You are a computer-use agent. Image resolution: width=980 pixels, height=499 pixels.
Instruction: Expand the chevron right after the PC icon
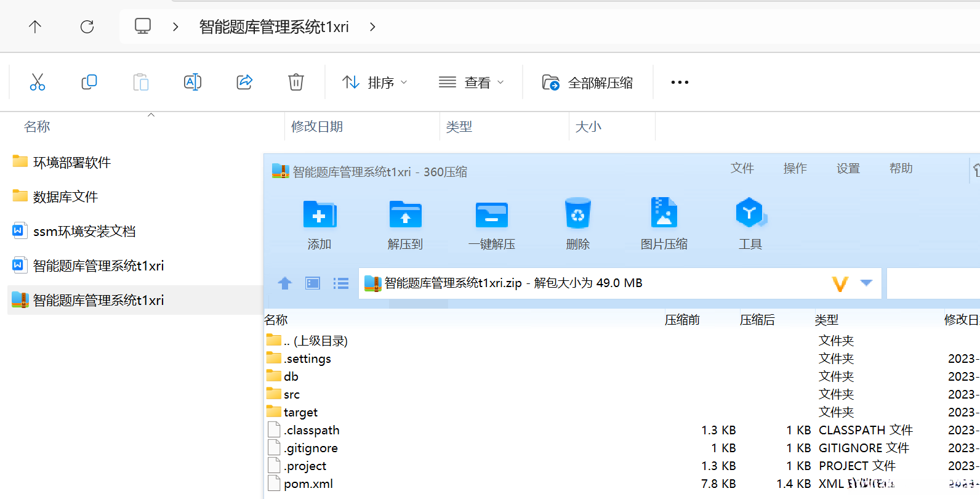click(176, 26)
